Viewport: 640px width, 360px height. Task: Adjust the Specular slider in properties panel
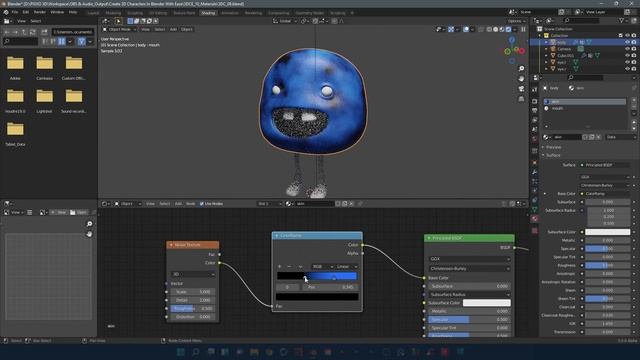tap(607, 249)
